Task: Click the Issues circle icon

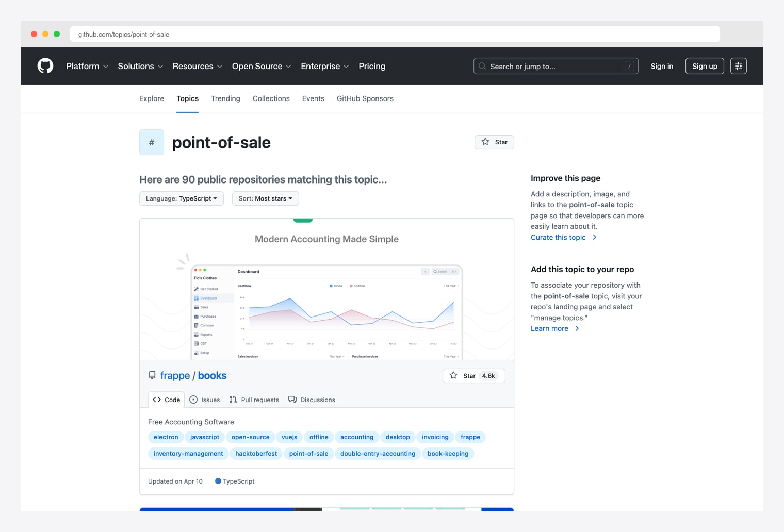Action: pos(193,400)
